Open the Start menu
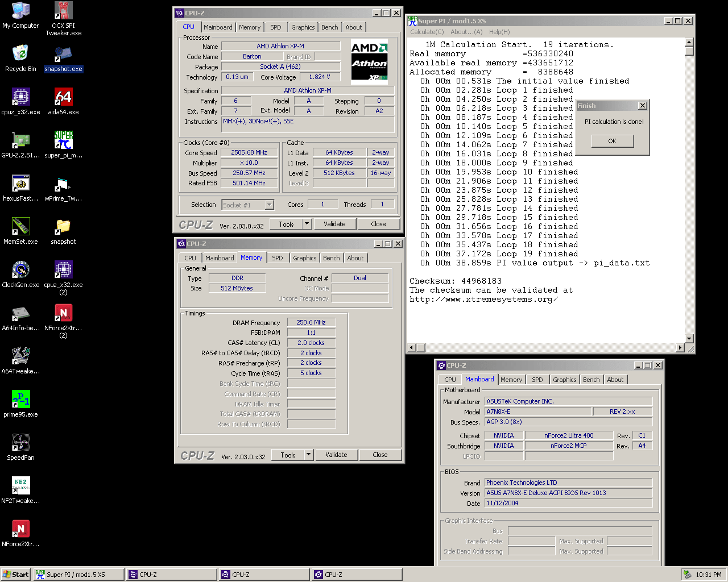Screen dimensions: 728x582 coord(16,575)
